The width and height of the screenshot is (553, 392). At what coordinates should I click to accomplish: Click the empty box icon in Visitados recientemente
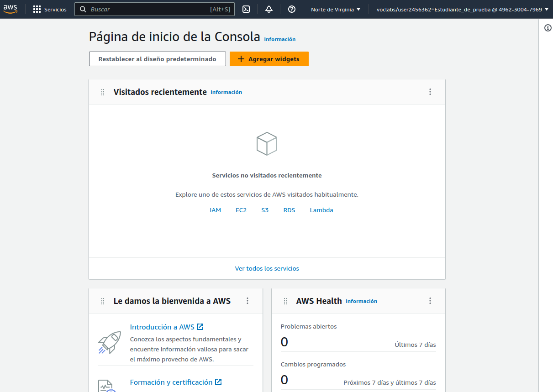coord(267,143)
